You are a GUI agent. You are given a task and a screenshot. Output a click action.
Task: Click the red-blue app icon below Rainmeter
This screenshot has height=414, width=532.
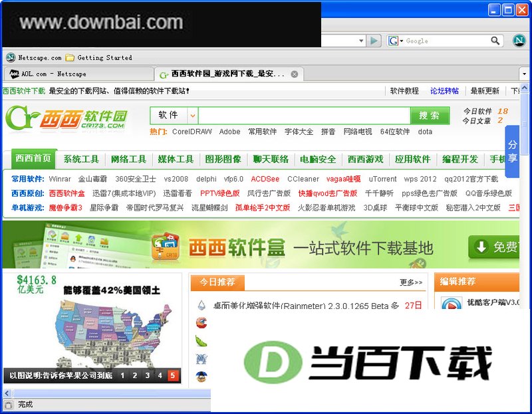pos(201,323)
